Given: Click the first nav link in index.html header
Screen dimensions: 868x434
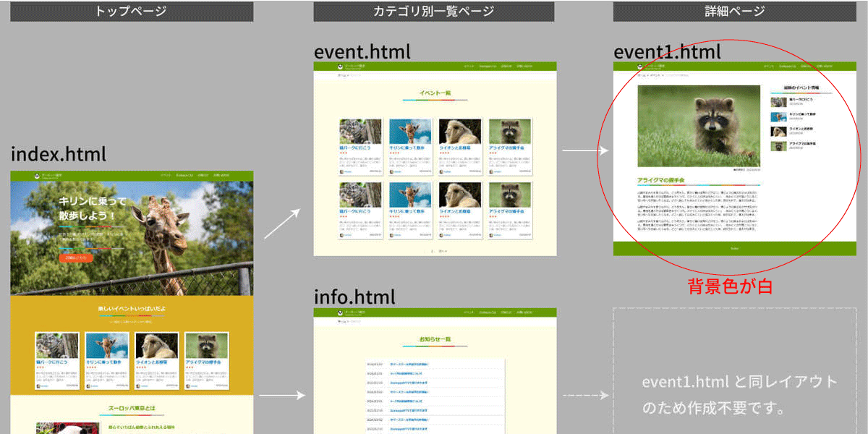Looking at the screenshot, I should click(166, 176).
